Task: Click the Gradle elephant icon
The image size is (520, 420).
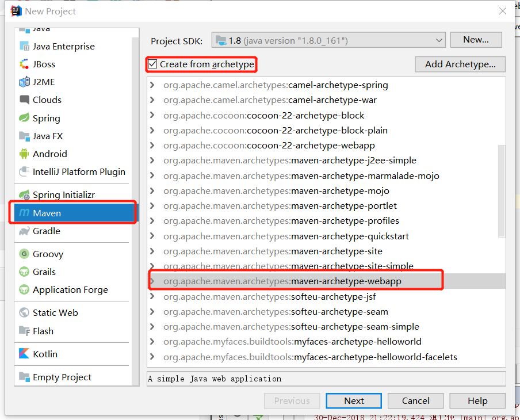Action: [24, 231]
